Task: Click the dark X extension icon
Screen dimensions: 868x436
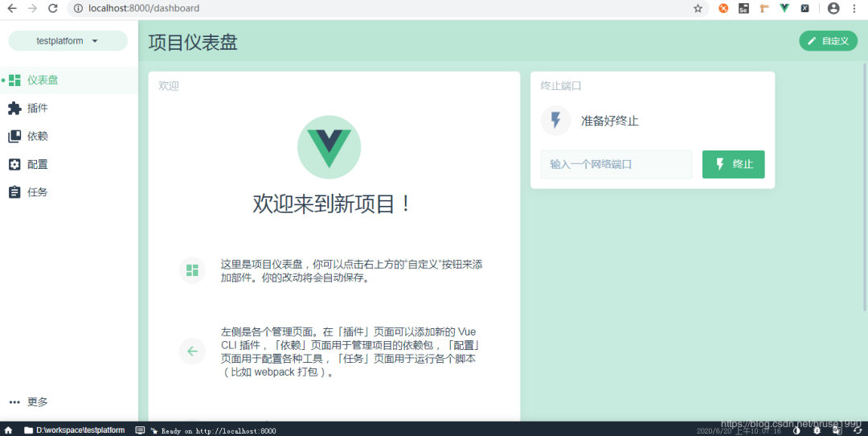Action: click(x=805, y=8)
